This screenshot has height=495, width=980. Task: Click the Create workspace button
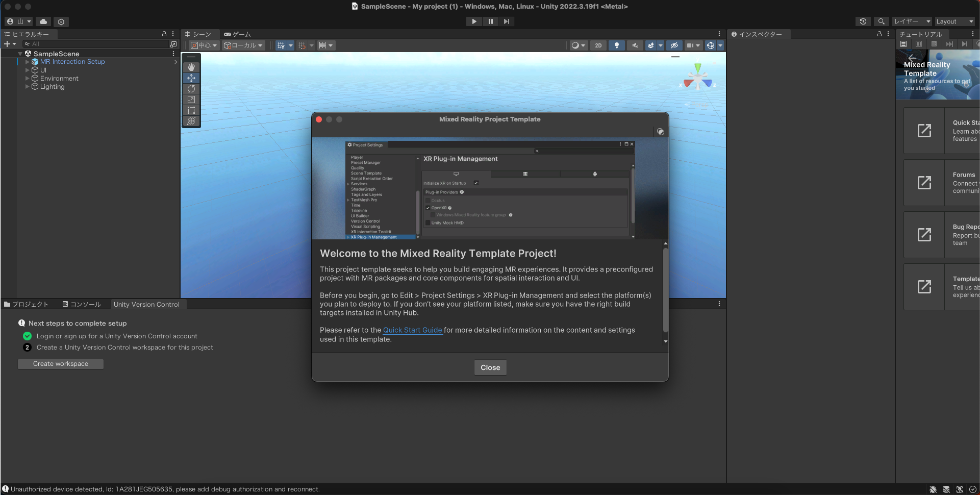click(61, 364)
